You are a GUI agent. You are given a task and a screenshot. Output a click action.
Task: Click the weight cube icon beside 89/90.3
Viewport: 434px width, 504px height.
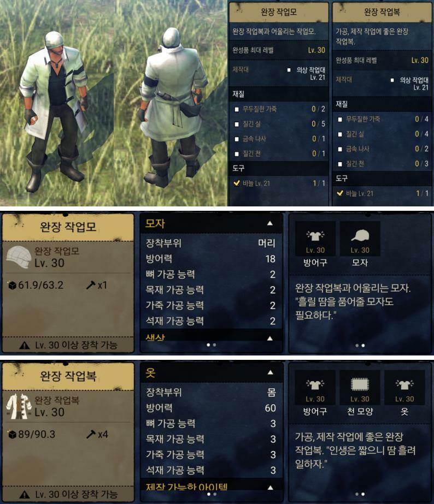pos(12,435)
